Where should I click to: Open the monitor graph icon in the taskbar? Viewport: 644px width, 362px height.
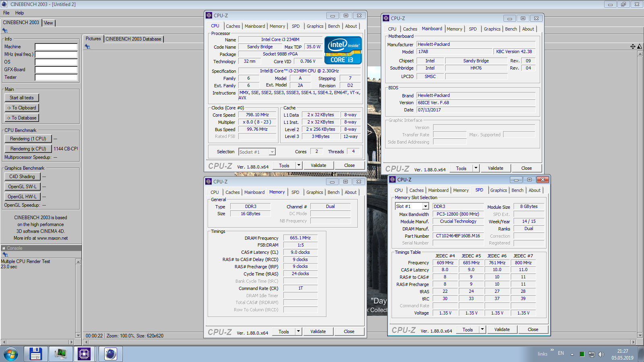click(61, 354)
